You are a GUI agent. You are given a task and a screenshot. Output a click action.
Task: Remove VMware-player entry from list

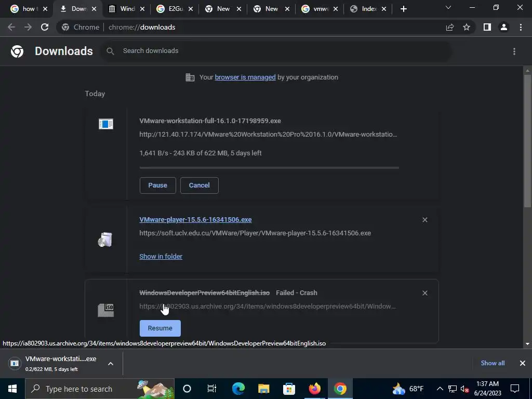coord(425,220)
